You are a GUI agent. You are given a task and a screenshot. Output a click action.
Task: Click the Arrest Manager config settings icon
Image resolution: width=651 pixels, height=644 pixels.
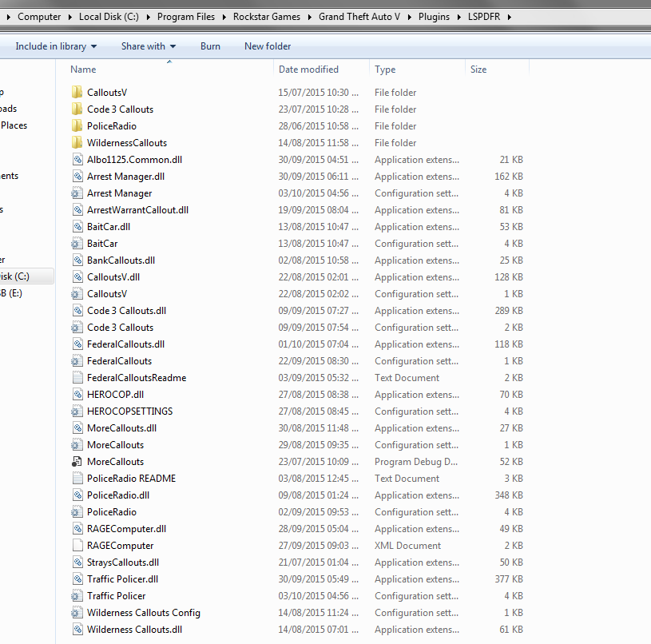pyautogui.click(x=77, y=193)
